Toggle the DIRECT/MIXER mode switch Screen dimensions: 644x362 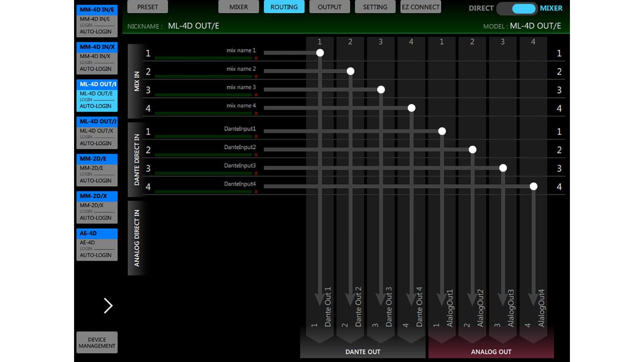tap(517, 8)
